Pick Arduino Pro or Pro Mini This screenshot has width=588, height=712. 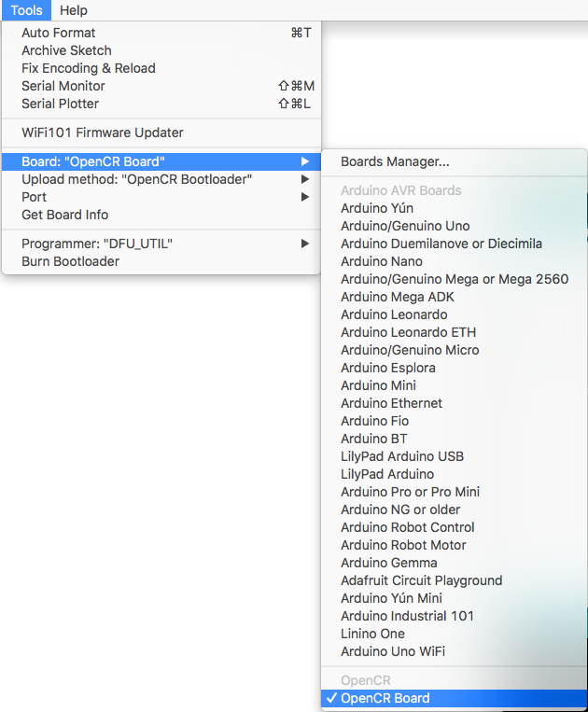coord(454,492)
